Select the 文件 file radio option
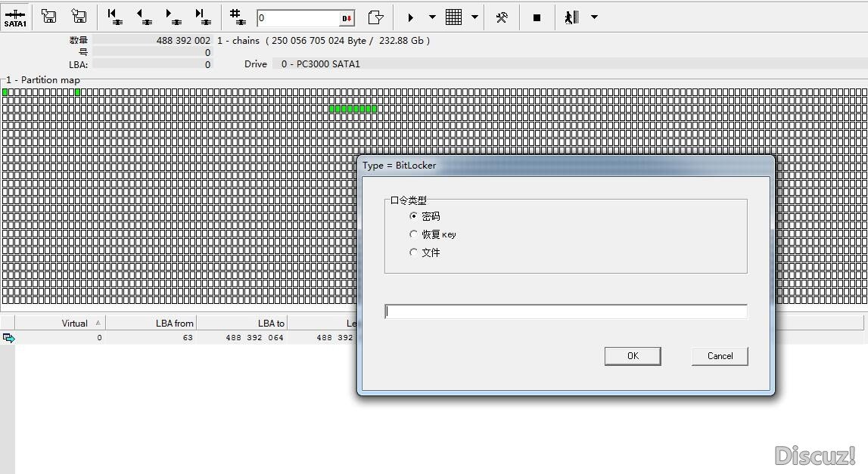Screen dimensions: 868x474 pyautogui.click(x=413, y=252)
